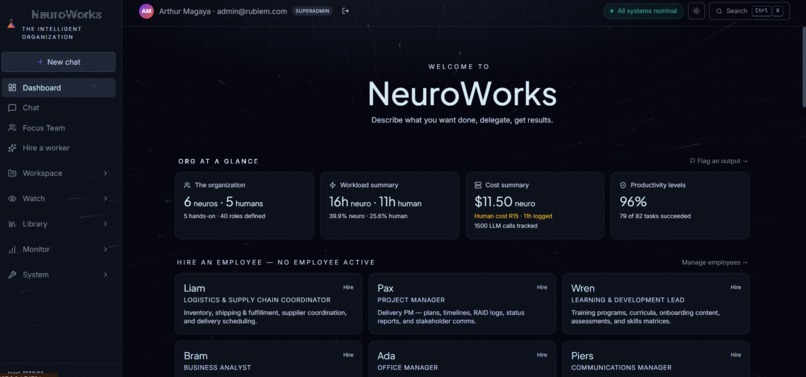Viewport: 806px width, 377px height.
Task: Click the flag icon beside Flag an output
Action: 692,161
